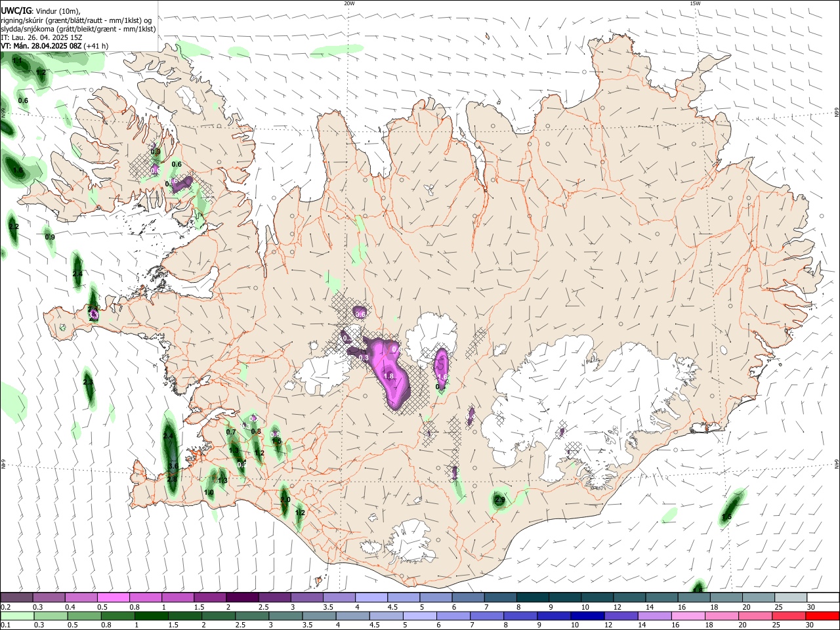The image size is (840, 630).
Task: Select the grayish-teal 3 rain legend swatch
Action: [285, 616]
